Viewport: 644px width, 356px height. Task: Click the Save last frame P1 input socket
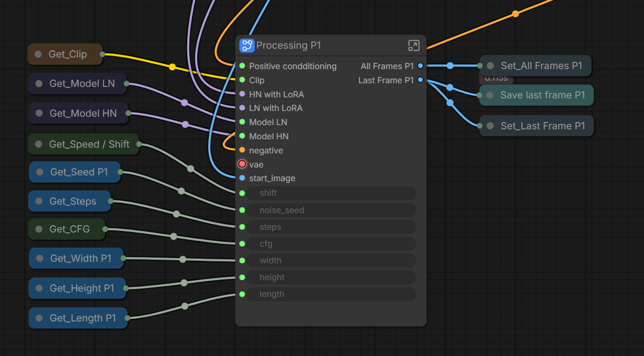pos(480,95)
